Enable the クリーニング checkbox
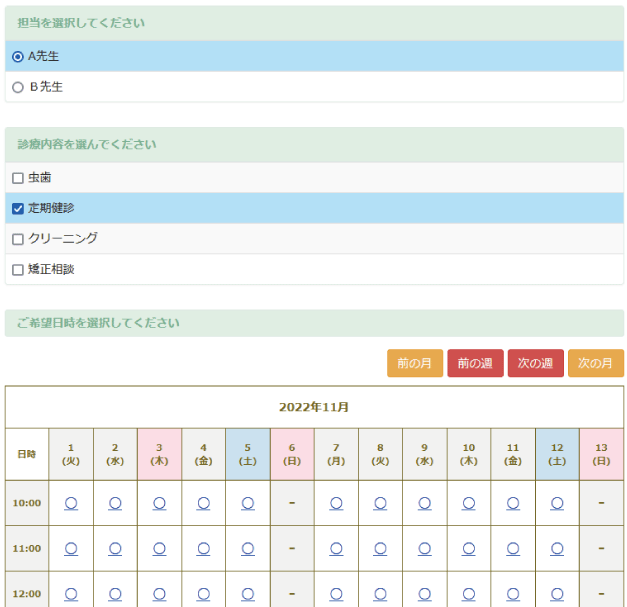The height and width of the screenshot is (607, 627). point(18,240)
